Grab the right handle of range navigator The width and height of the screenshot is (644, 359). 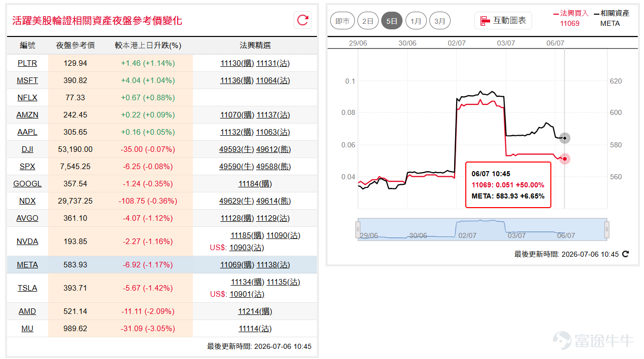point(607,229)
